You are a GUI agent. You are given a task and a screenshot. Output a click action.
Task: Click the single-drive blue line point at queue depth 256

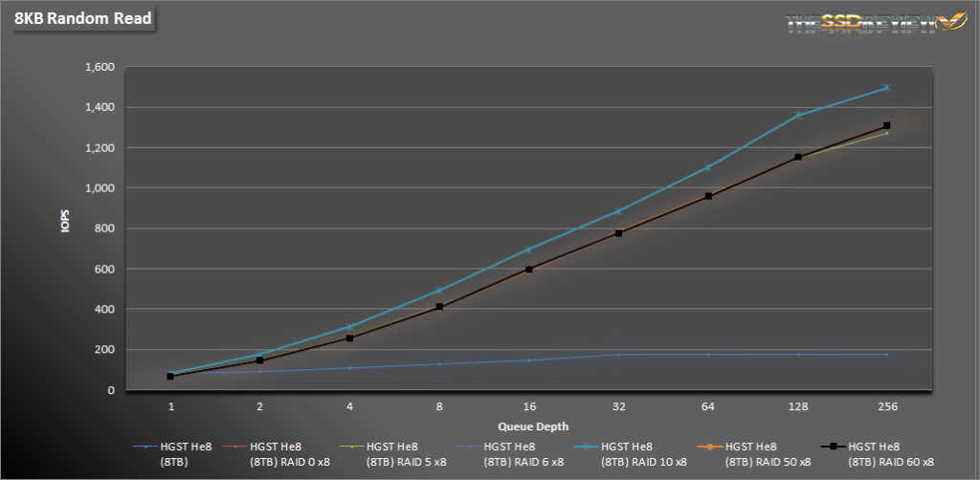pyautogui.click(x=886, y=355)
